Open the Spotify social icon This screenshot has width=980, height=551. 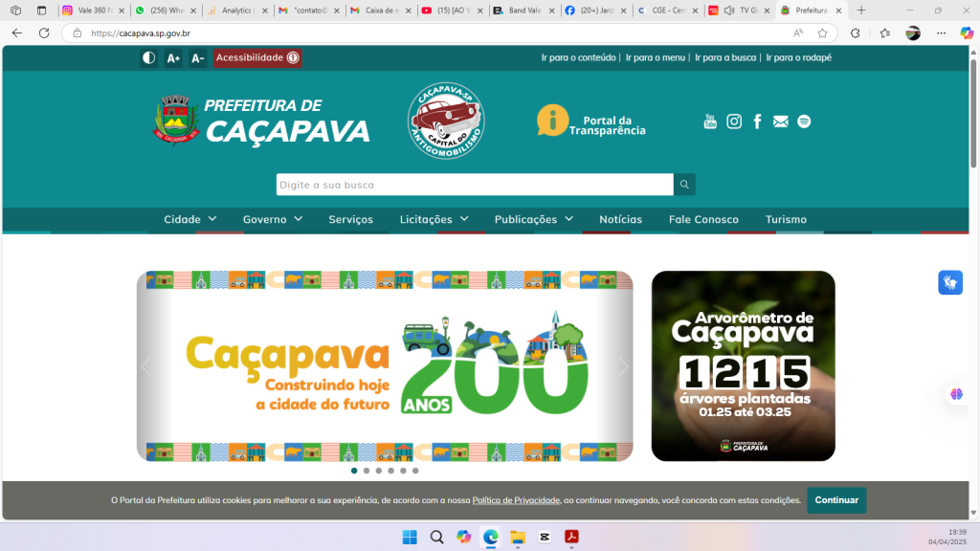tap(804, 121)
